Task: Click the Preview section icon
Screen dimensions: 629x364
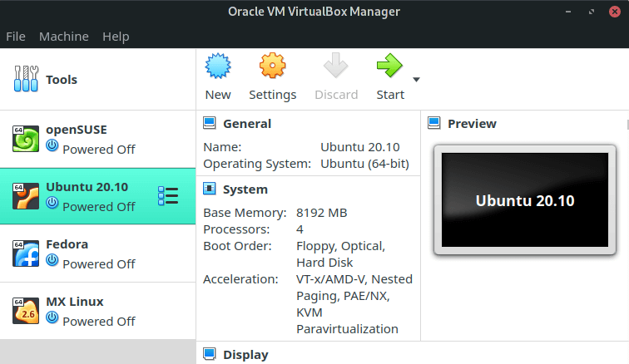Action: click(x=434, y=123)
